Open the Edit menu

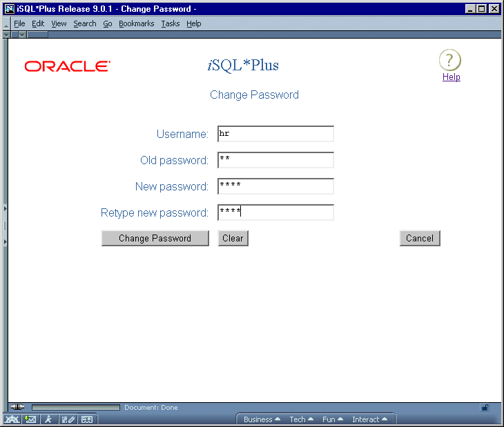tap(38, 23)
